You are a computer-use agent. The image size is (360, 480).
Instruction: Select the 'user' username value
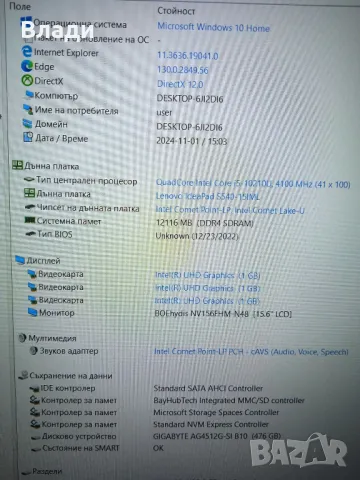click(x=164, y=113)
